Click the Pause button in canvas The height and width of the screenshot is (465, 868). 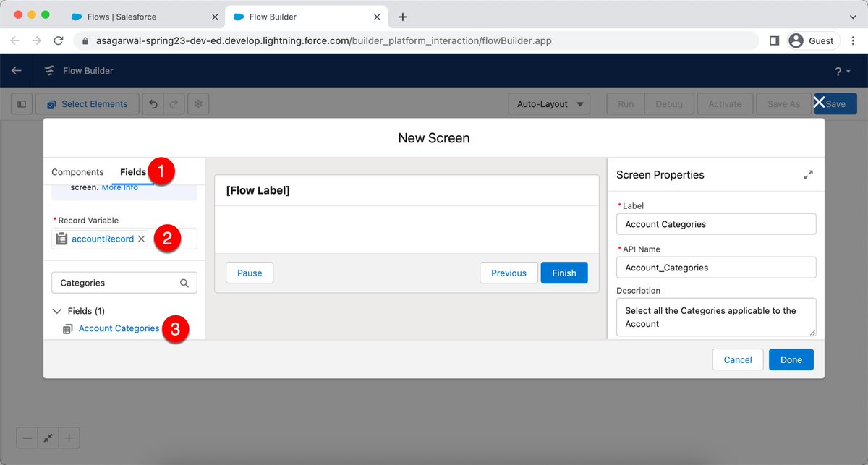coord(250,273)
